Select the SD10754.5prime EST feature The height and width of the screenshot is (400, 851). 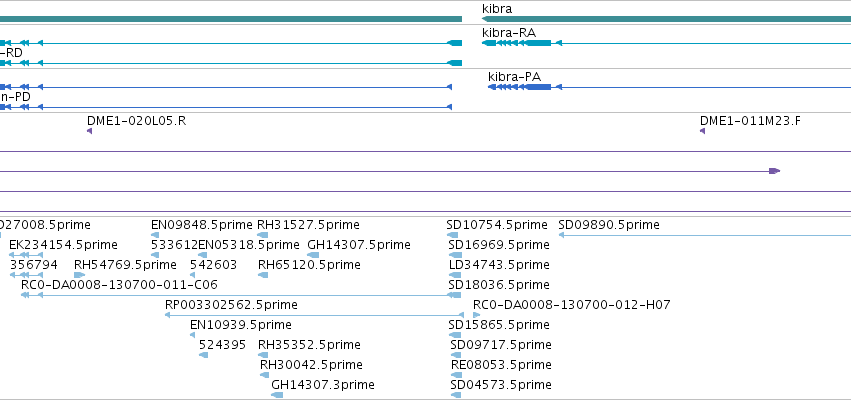click(x=453, y=234)
